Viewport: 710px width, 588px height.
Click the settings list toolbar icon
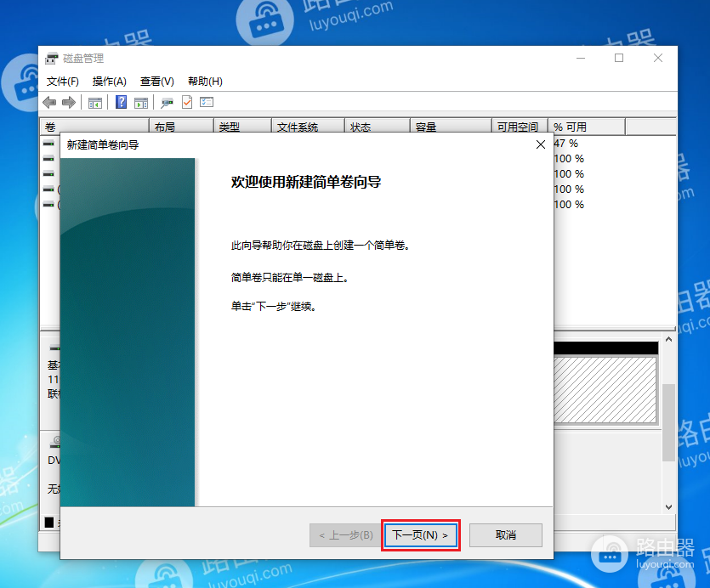pyautogui.click(x=207, y=102)
